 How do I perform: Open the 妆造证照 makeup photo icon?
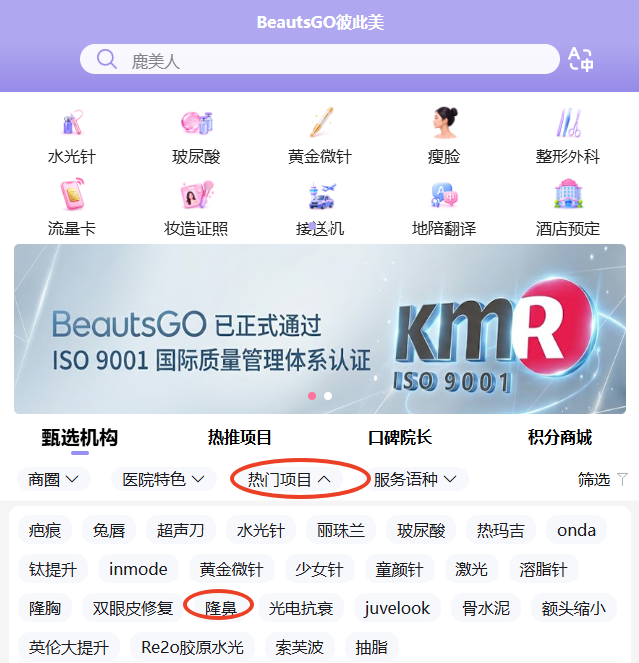[196, 195]
